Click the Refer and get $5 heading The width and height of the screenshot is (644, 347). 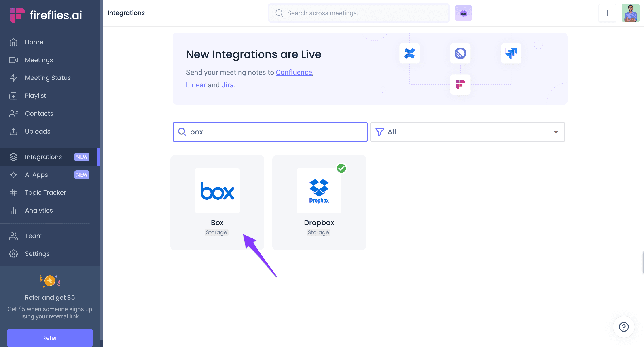pos(50,297)
